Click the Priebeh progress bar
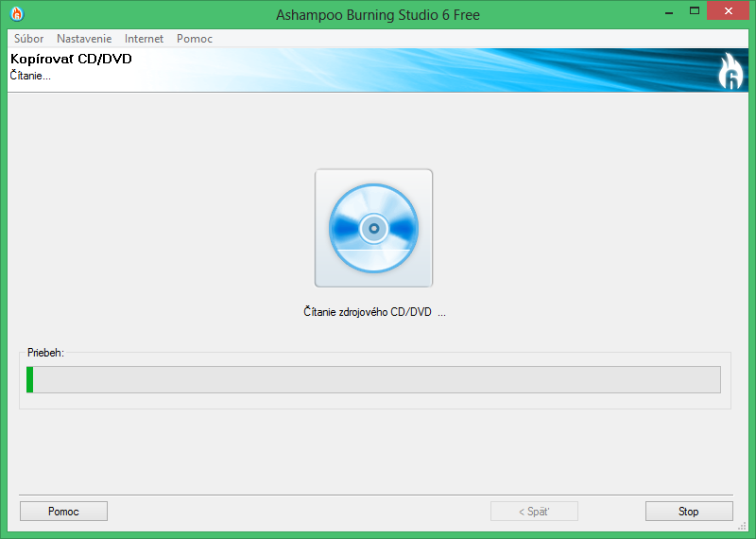756x539 pixels. point(373,379)
